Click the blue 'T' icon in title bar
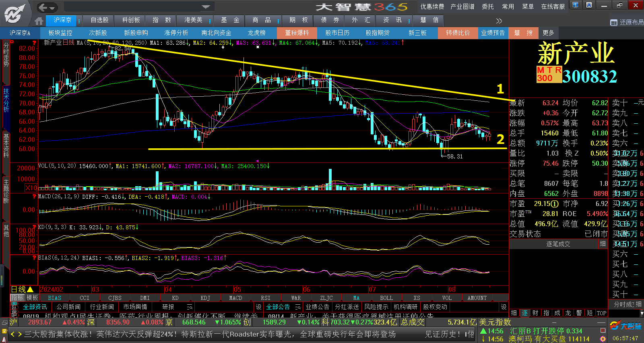Viewport: 644px width, 343px height. point(576,5)
